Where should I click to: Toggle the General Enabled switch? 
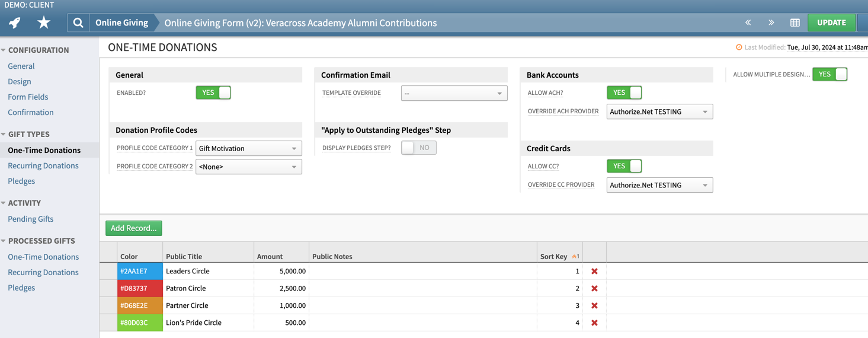pos(213,93)
